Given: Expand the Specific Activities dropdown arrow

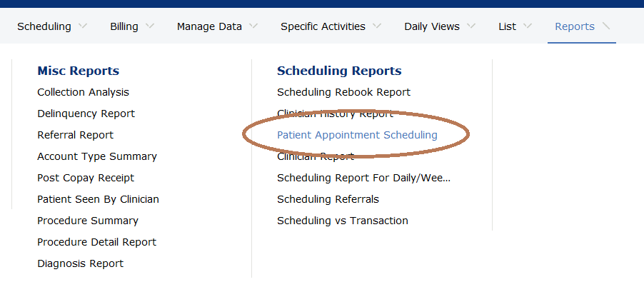Looking at the screenshot, I should 376,26.
